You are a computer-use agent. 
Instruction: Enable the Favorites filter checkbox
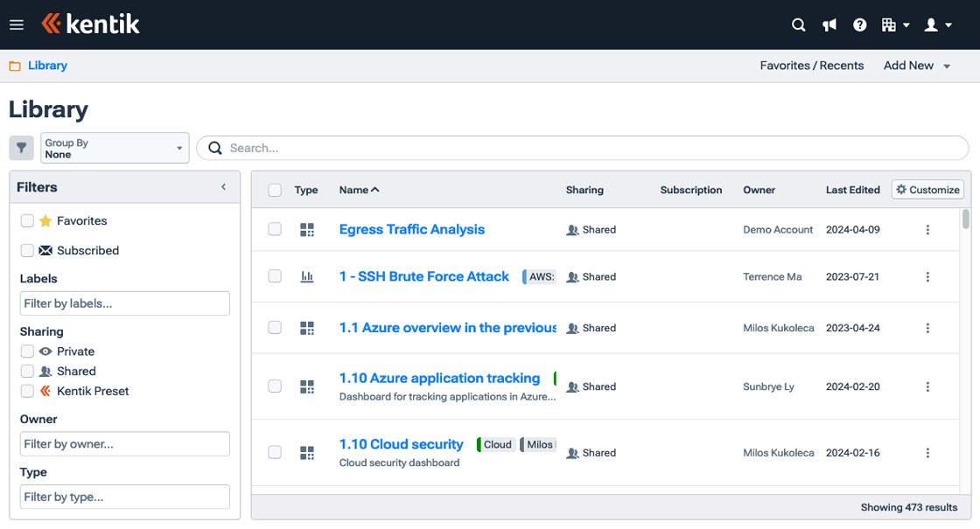coord(26,220)
